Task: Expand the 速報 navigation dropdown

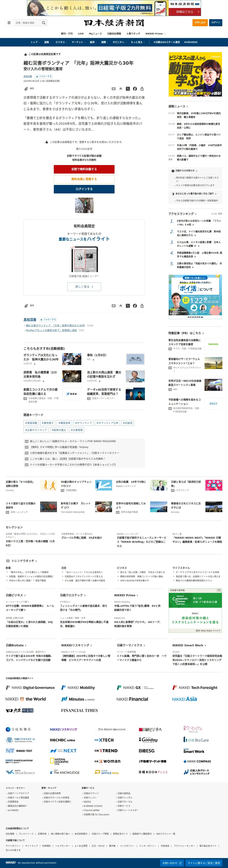Action: point(48,42)
